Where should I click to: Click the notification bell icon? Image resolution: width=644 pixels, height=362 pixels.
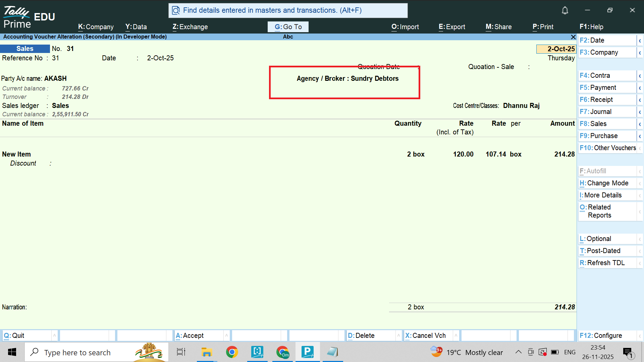(565, 10)
